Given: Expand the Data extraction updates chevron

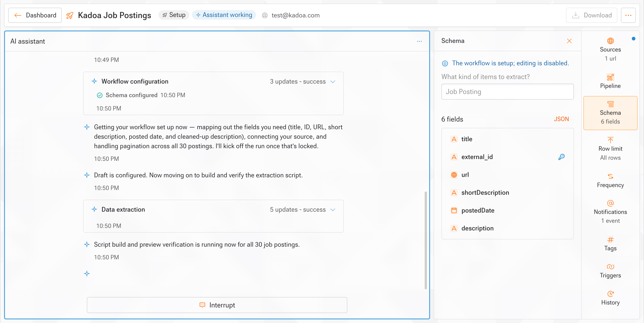Looking at the screenshot, I should pos(333,210).
